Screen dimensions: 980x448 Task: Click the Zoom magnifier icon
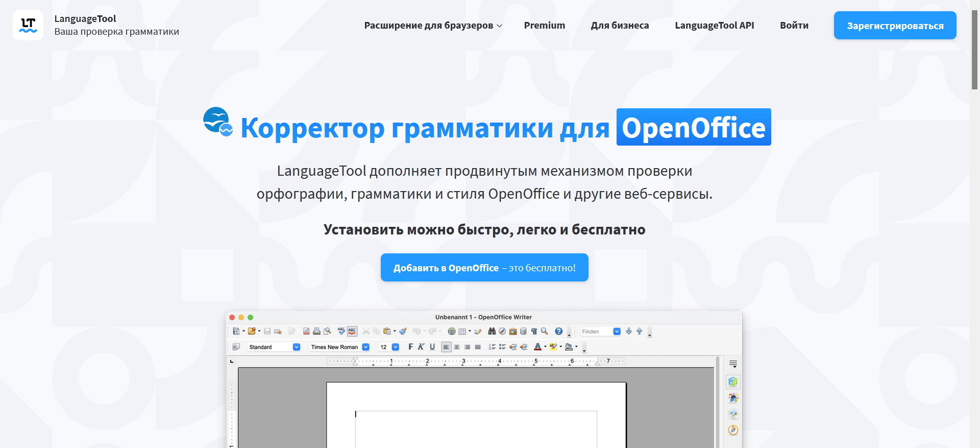[545, 331]
